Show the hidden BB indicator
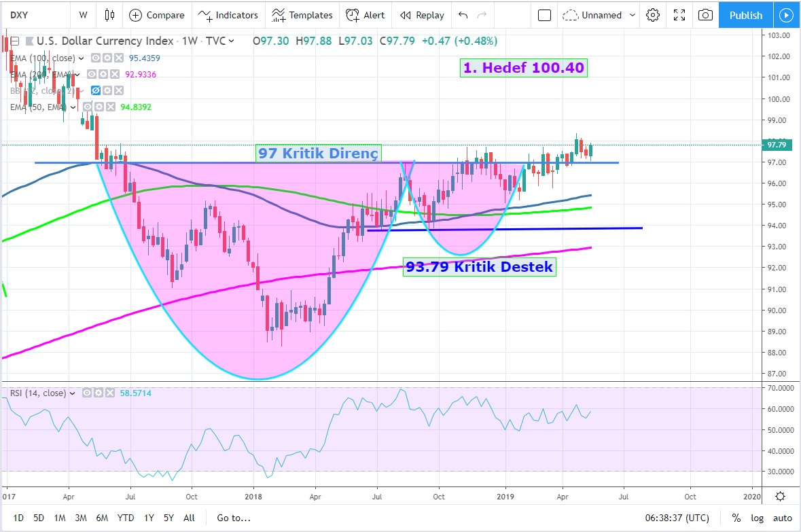 coord(96,90)
